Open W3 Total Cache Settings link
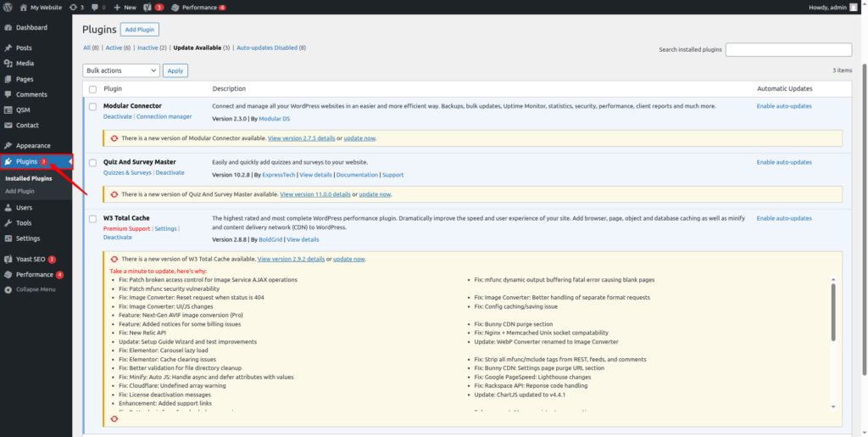Viewport: 868px width, 437px height. 165,229
